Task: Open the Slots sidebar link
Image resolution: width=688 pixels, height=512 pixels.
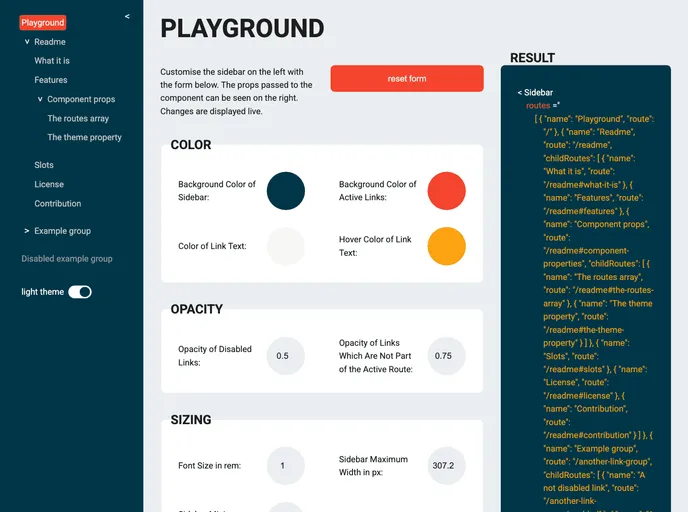Action: [44, 165]
